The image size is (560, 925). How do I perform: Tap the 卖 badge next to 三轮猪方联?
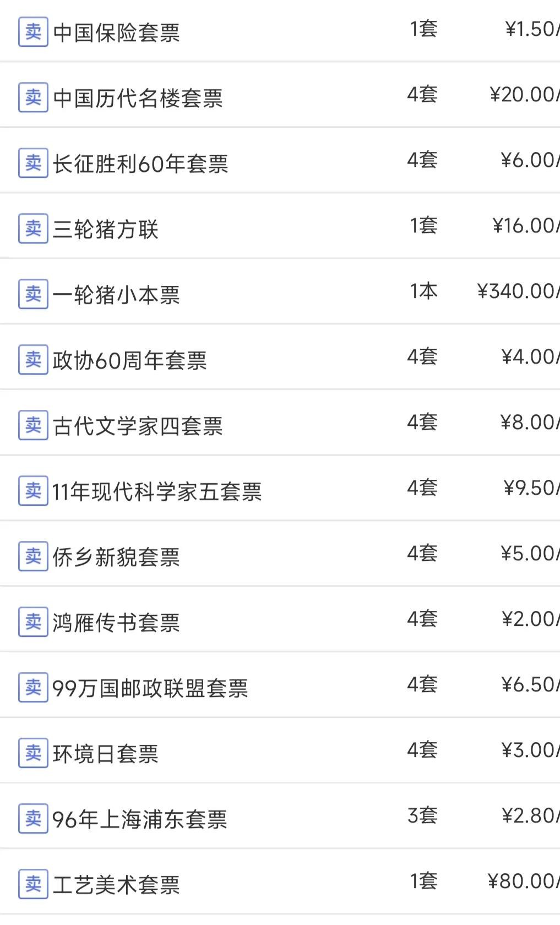pyautogui.click(x=33, y=229)
